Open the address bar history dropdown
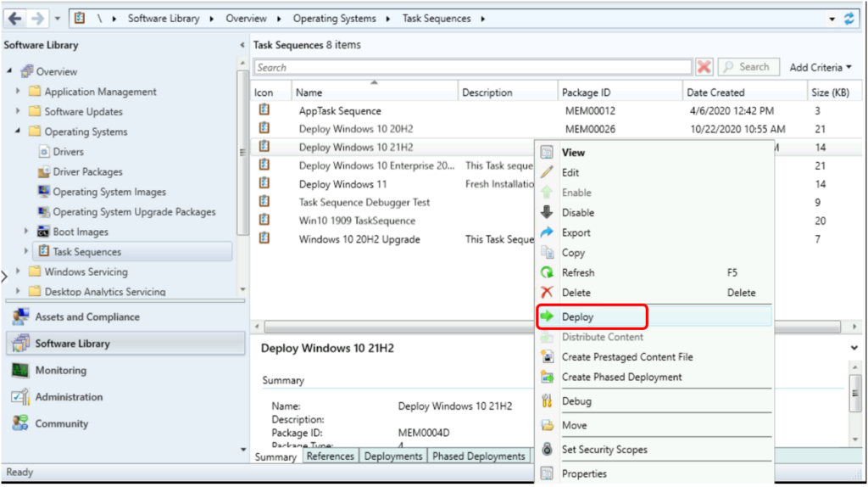868x487 pixels. pyautogui.click(x=832, y=20)
